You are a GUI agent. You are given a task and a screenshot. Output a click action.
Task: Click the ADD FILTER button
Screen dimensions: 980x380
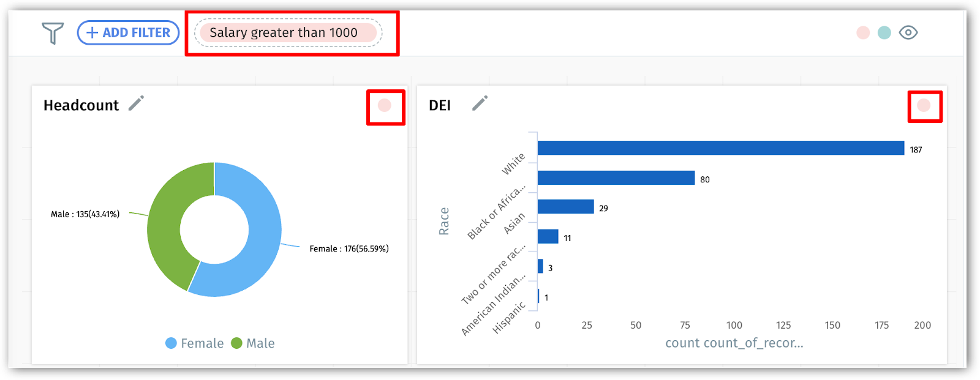point(127,32)
